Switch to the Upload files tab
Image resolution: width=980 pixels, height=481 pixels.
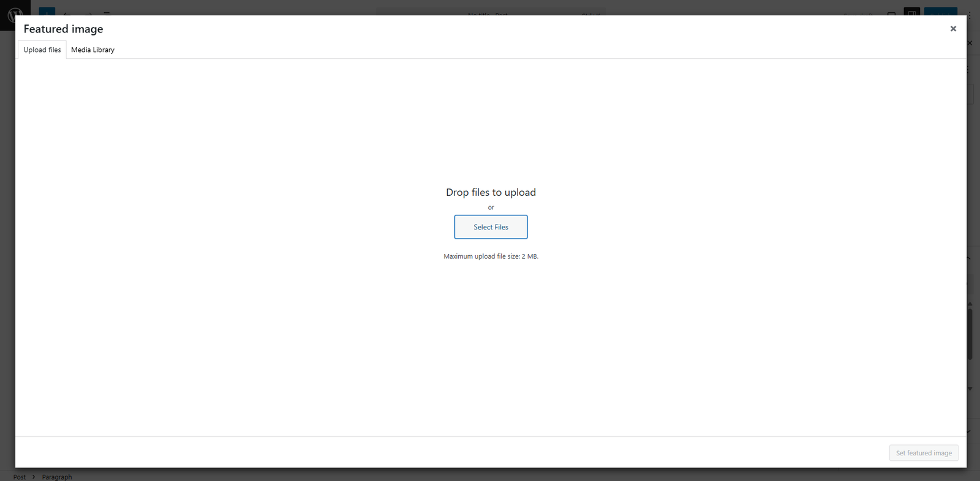click(42, 50)
